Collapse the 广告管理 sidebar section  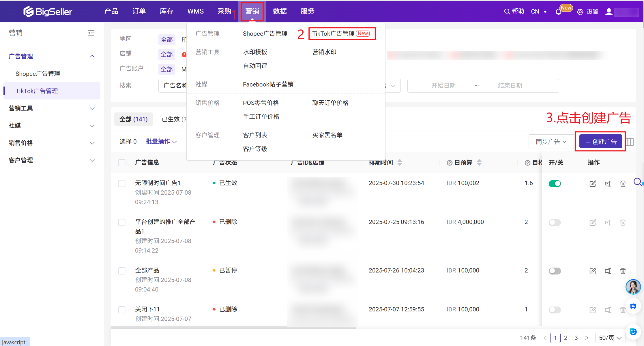point(52,56)
